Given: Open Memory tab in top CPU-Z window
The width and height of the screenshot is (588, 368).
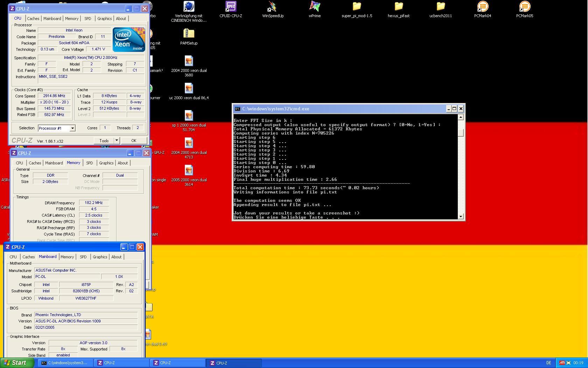Looking at the screenshot, I should pyautogui.click(x=72, y=19).
